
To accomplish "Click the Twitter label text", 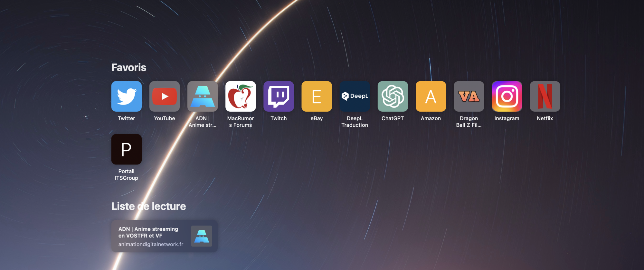I will [x=127, y=118].
